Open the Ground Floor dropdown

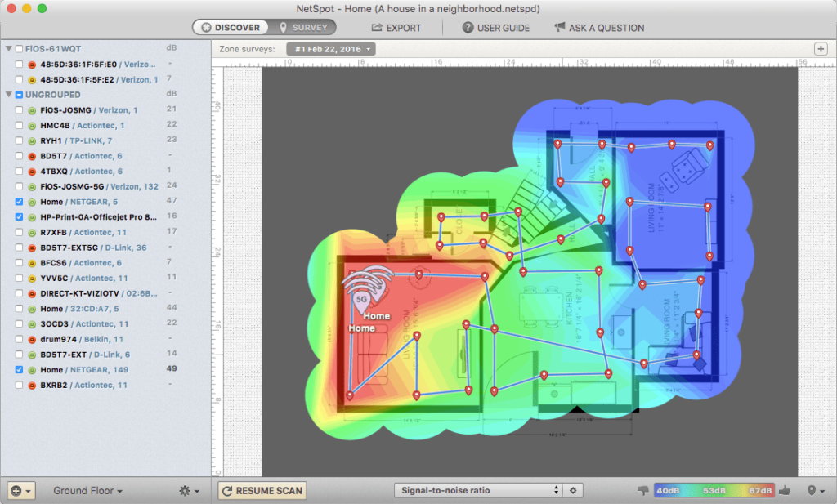coord(88,491)
